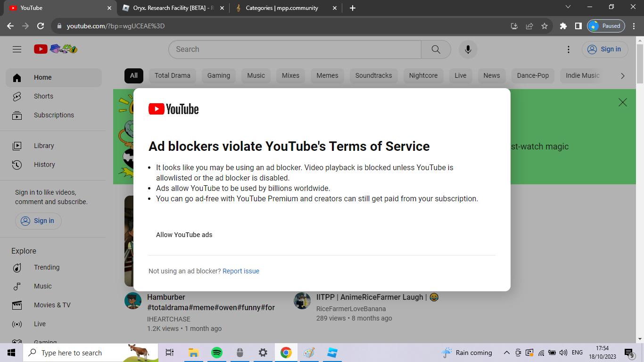Open History in the sidebar

pyautogui.click(x=54, y=165)
